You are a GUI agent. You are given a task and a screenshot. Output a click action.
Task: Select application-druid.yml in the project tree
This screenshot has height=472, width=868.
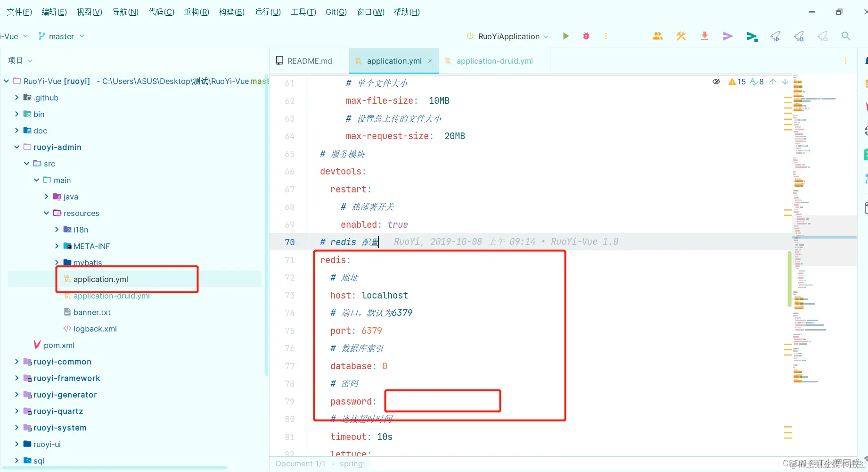click(x=112, y=296)
